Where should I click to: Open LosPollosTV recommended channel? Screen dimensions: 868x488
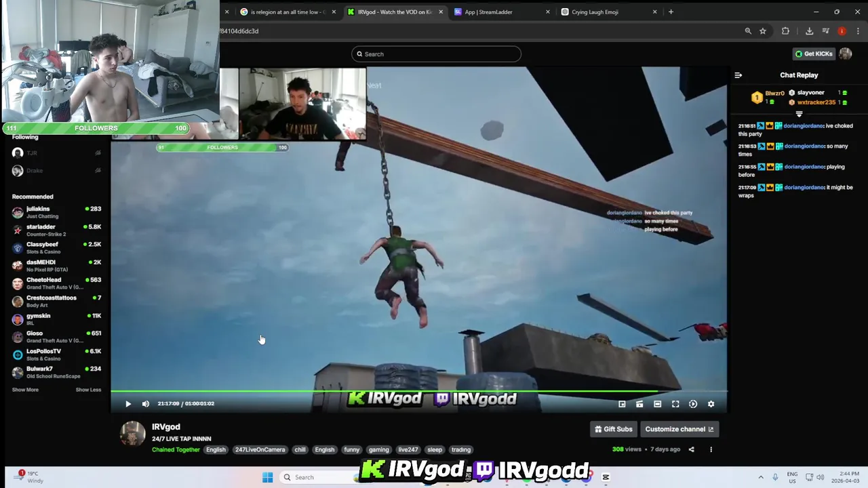[x=56, y=354]
